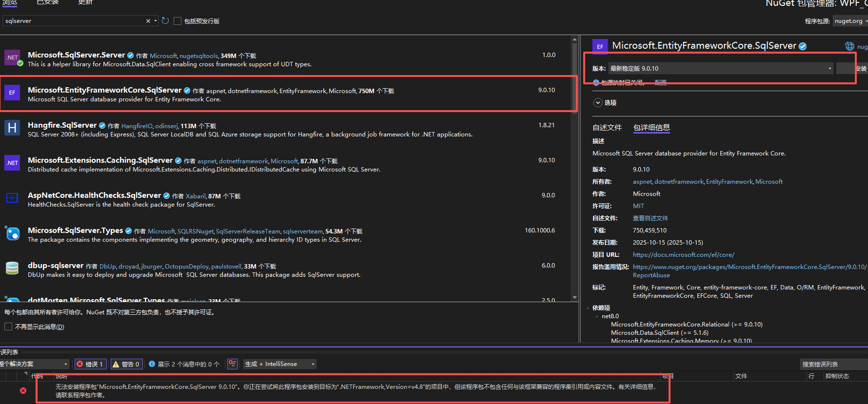The width and height of the screenshot is (868, 404).
Task: Open the search box history dropdown arrow
Action: [156, 21]
